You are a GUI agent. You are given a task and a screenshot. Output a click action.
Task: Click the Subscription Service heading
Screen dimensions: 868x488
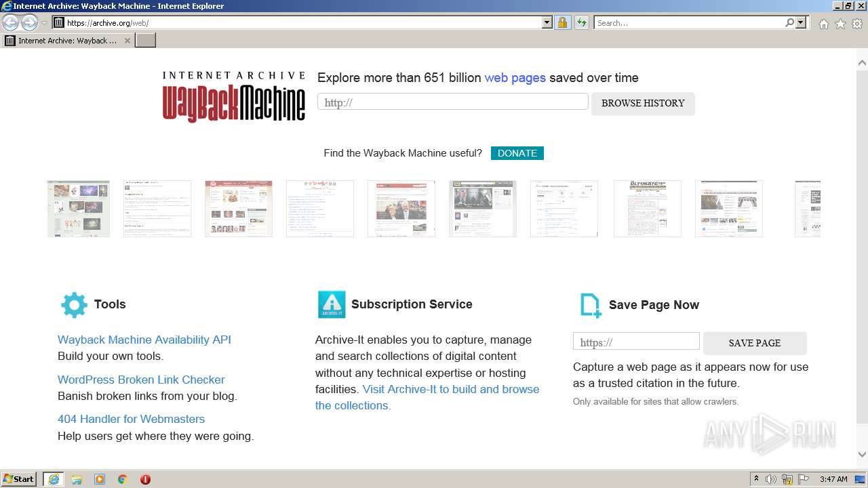click(412, 304)
